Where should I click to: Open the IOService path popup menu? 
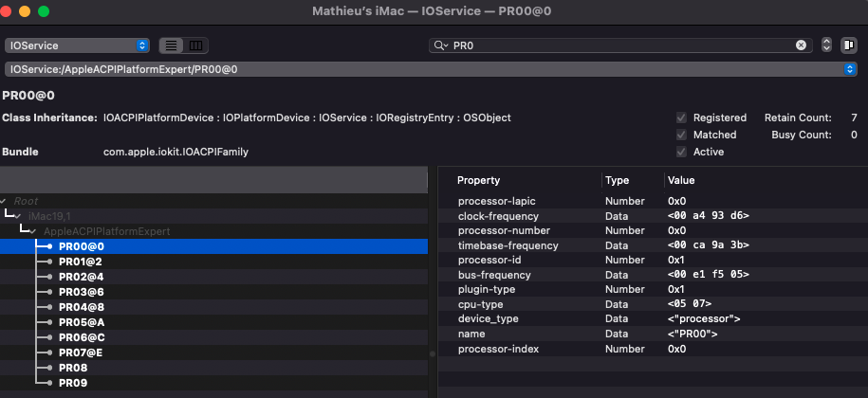pos(430,69)
